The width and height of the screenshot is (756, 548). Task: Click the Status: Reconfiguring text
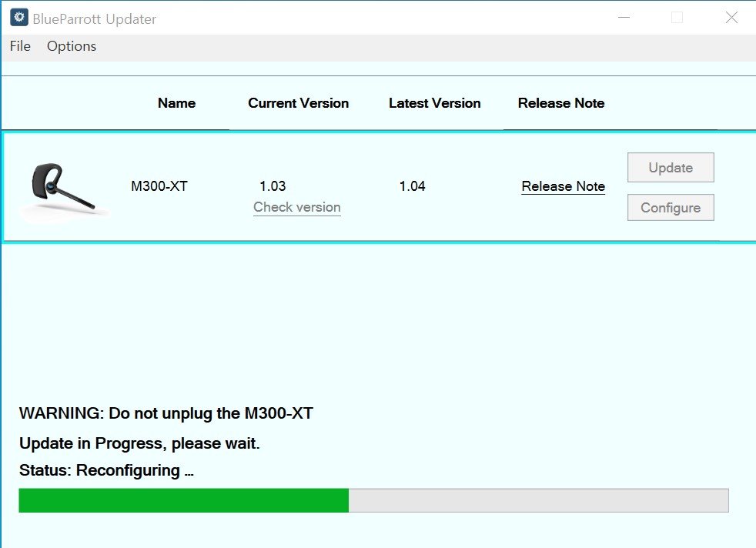coord(106,470)
